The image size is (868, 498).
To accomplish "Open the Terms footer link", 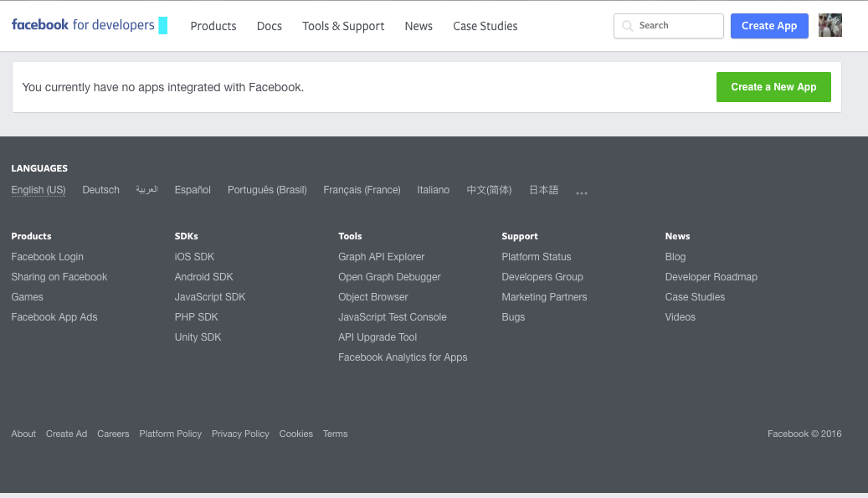I will 335,434.
